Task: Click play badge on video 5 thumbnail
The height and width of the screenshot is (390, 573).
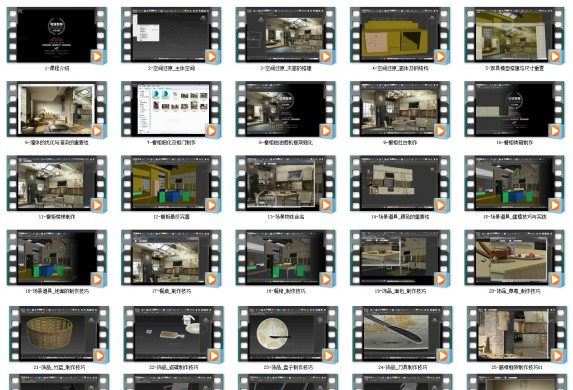Action: [555, 57]
